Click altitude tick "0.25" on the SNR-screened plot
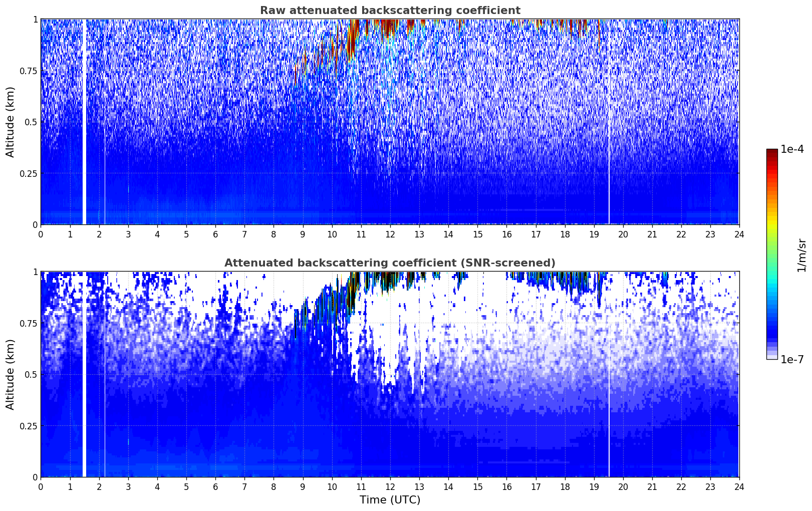This screenshot has width=812, height=511. tap(28, 426)
